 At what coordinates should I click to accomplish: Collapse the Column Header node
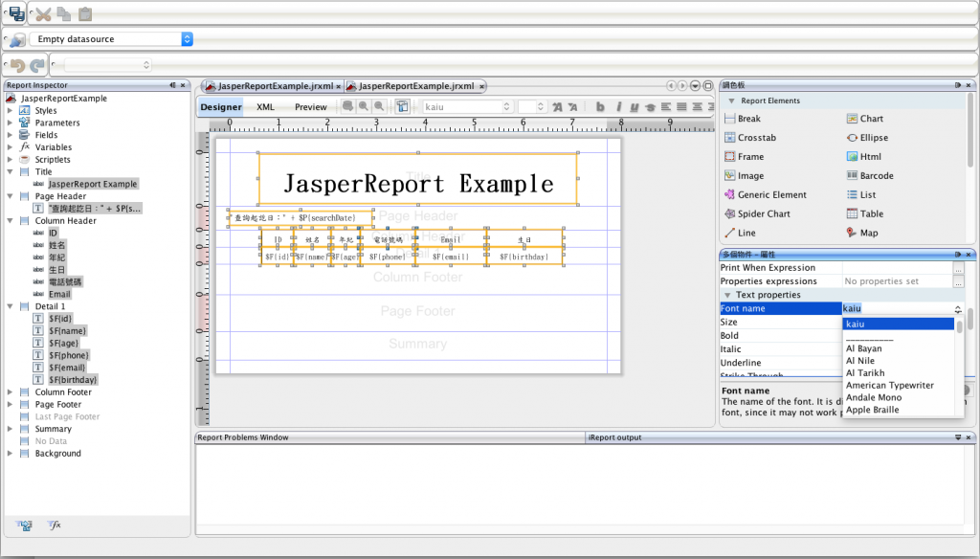coord(10,221)
